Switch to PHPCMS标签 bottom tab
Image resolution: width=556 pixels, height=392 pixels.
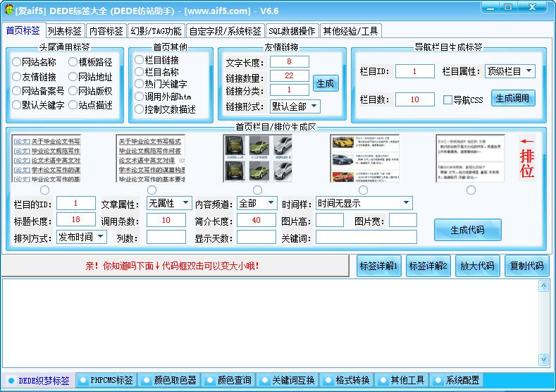click(x=105, y=381)
